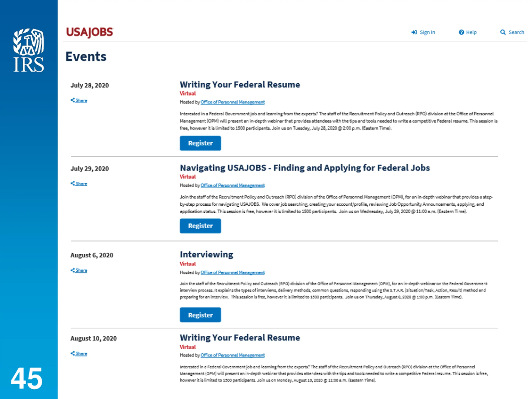Click the share icon under July 29, 2020

73,183
